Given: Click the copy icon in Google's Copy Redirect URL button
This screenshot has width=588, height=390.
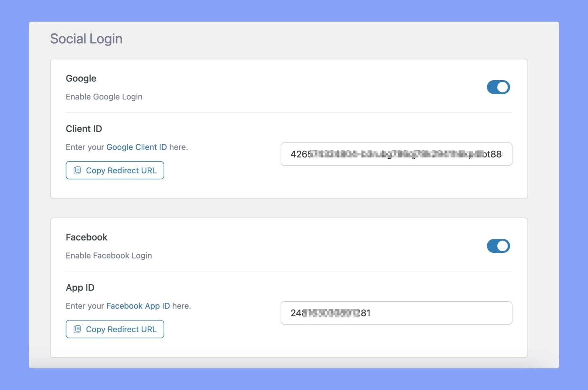Looking at the screenshot, I should (x=78, y=170).
